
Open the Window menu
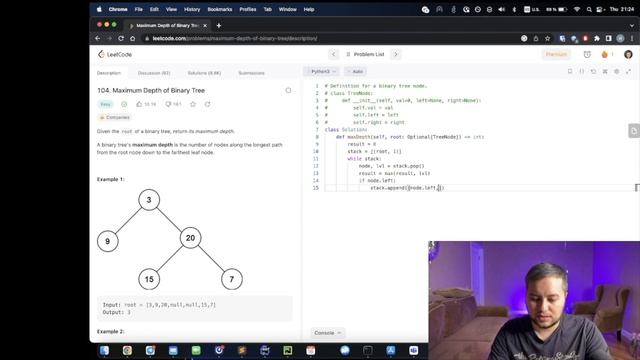click(288, 9)
